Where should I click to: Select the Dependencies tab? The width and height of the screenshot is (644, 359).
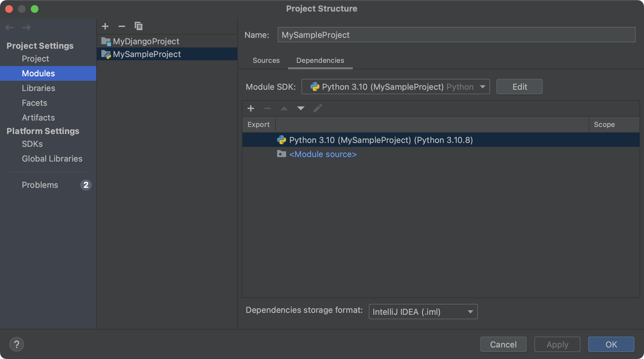click(x=320, y=60)
